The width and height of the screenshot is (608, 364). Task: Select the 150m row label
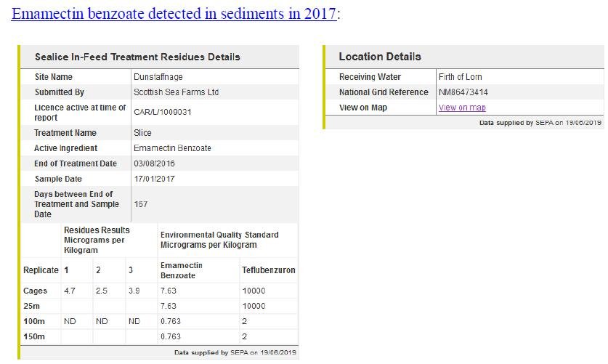tap(34, 336)
